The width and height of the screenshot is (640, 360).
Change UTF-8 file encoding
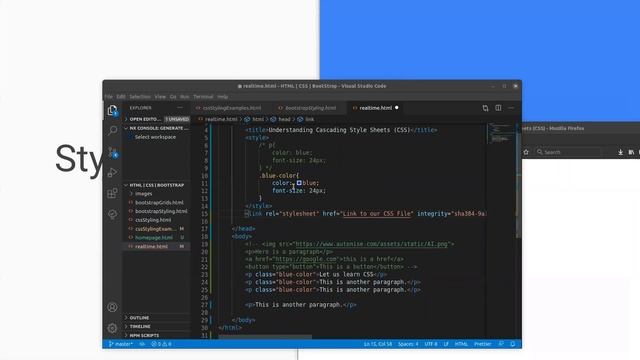(x=431, y=344)
